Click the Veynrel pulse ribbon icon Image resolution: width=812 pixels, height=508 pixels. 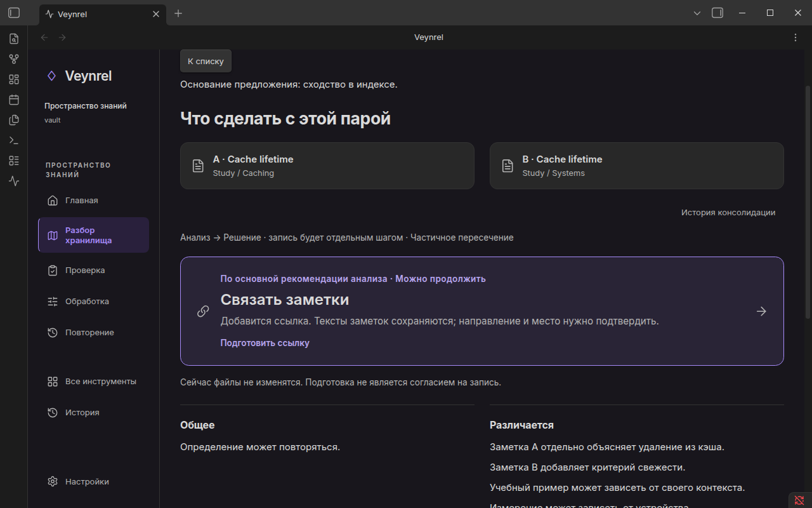tap(14, 181)
